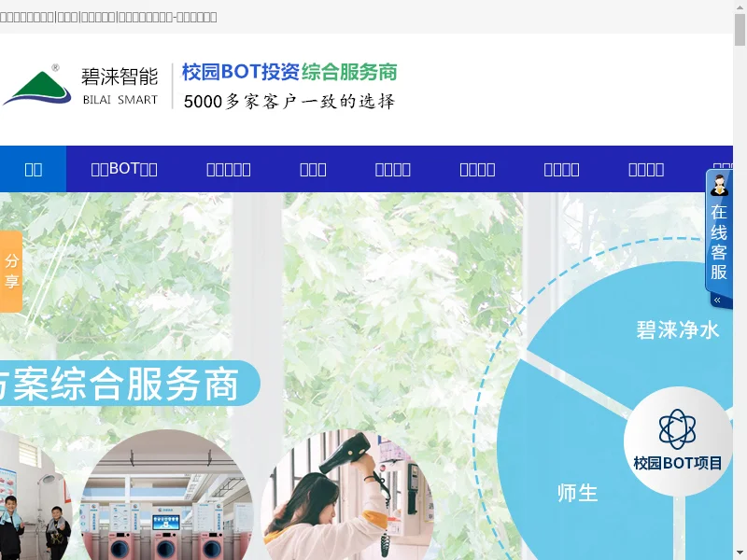Viewport: 747px width, 560px height.
Task: Open the BOT navigation menu item
Action: [x=124, y=169]
